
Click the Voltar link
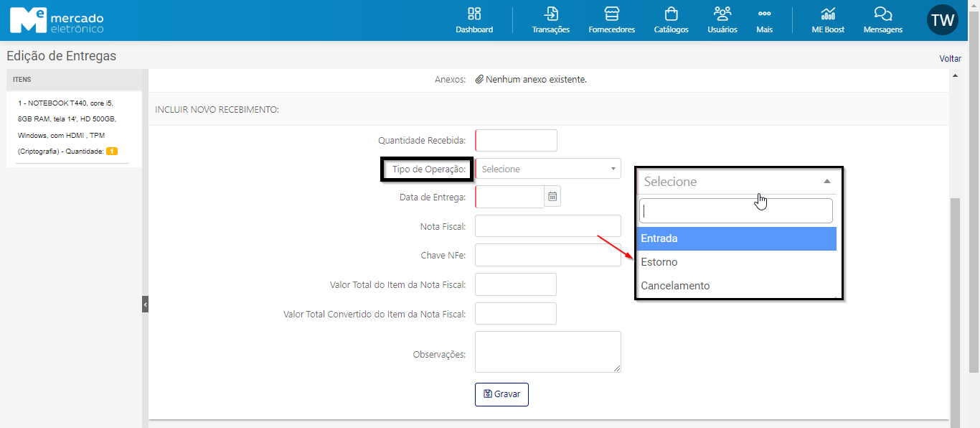(x=951, y=59)
